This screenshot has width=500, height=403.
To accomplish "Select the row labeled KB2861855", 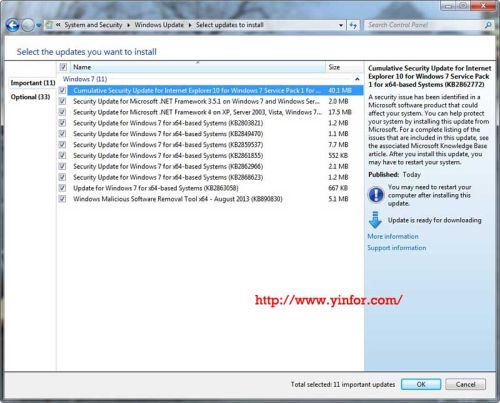I will [215, 155].
